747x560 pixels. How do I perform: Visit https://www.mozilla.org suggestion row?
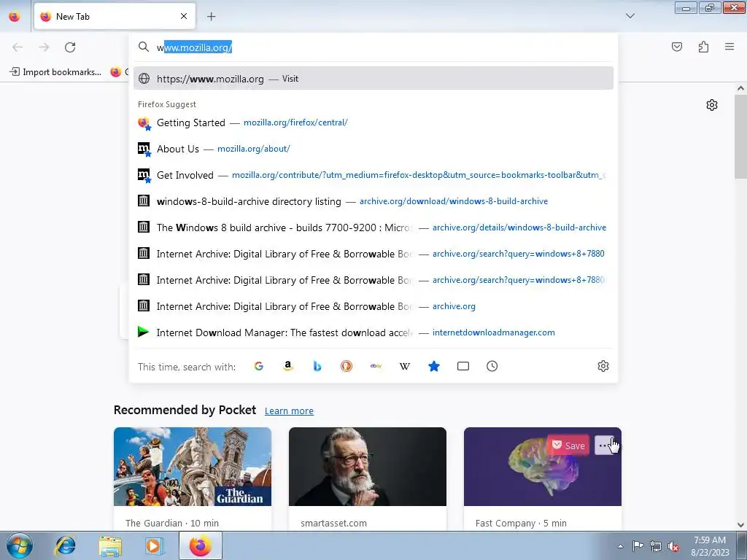(373, 79)
